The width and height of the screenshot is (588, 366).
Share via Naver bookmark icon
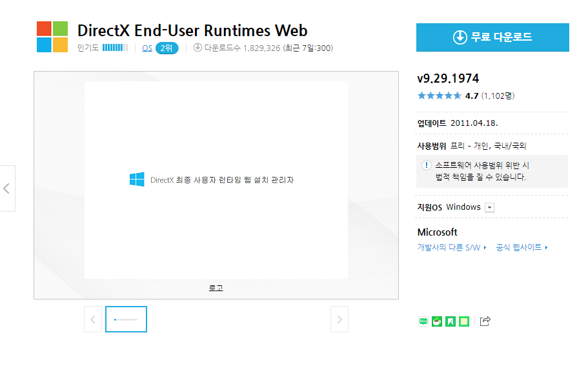(x=451, y=321)
